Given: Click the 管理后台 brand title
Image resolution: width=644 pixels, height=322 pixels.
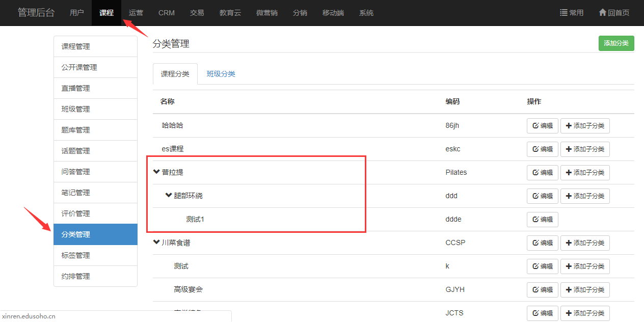Looking at the screenshot, I should coord(36,13).
